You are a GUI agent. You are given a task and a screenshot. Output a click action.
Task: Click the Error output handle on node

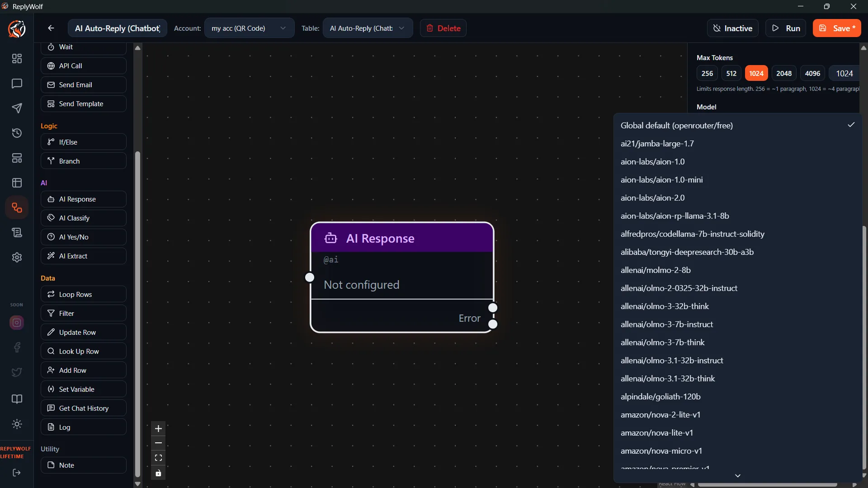pyautogui.click(x=493, y=324)
